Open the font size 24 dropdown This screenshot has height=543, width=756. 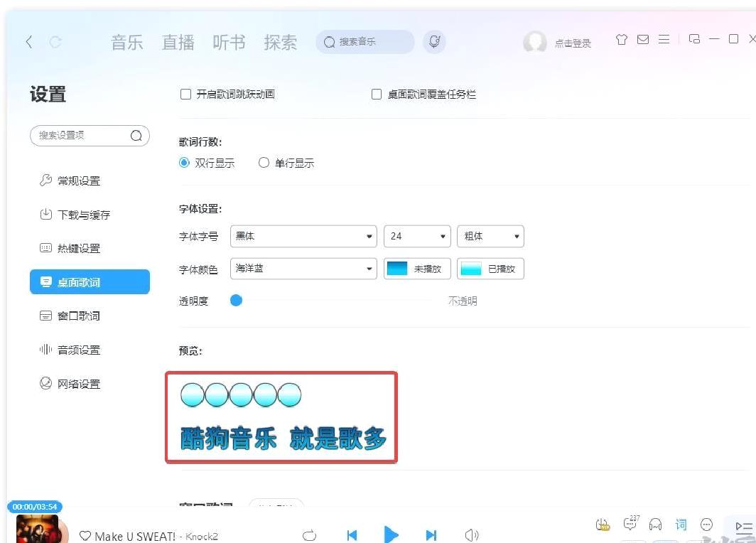tap(417, 236)
